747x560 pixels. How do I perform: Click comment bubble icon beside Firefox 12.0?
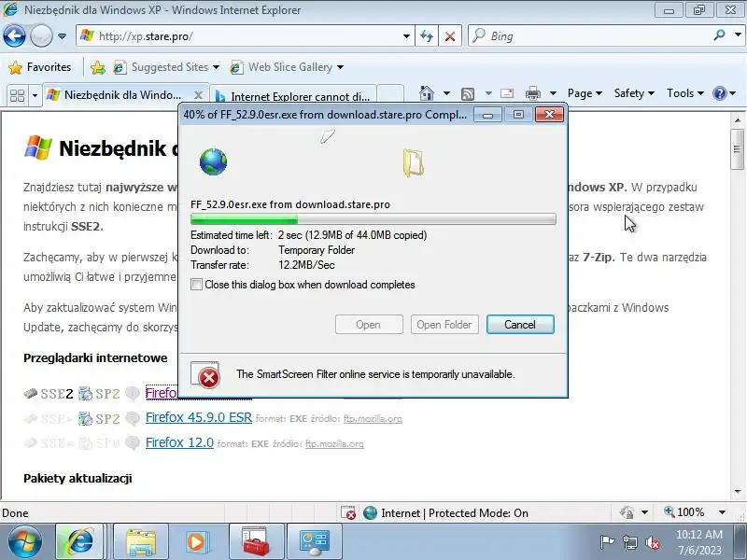133,442
